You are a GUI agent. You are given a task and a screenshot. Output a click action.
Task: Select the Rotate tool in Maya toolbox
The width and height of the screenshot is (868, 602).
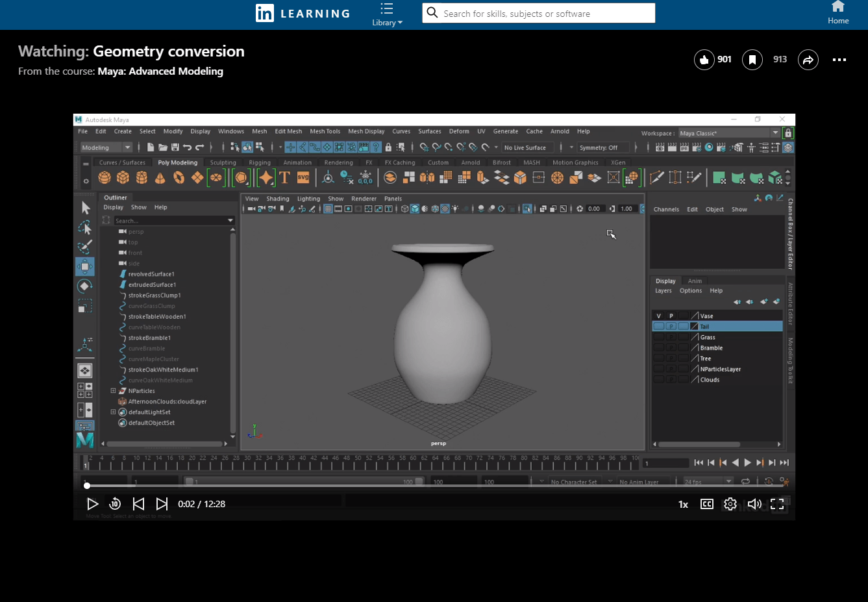pyautogui.click(x=85, y=286)
